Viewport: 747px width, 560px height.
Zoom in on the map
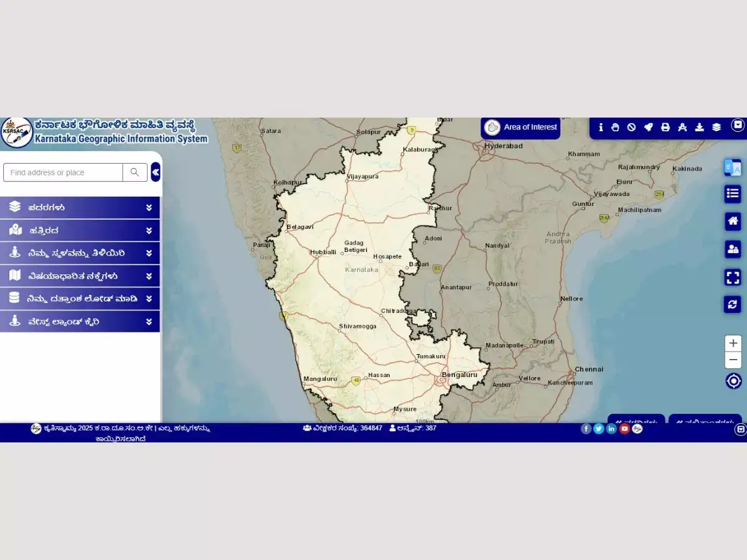pyautogui.click(x=733, y=343)
